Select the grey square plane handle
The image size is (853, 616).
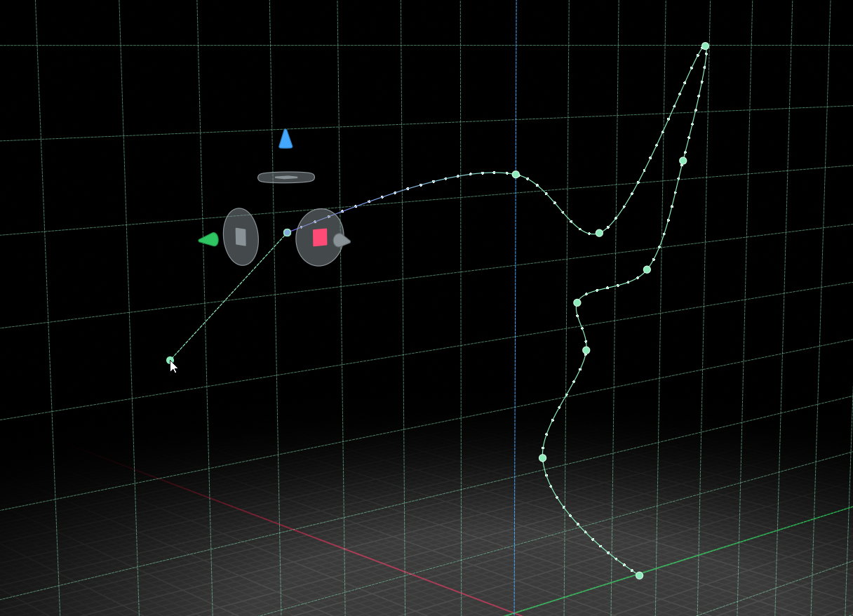click(x=241, y=236)
